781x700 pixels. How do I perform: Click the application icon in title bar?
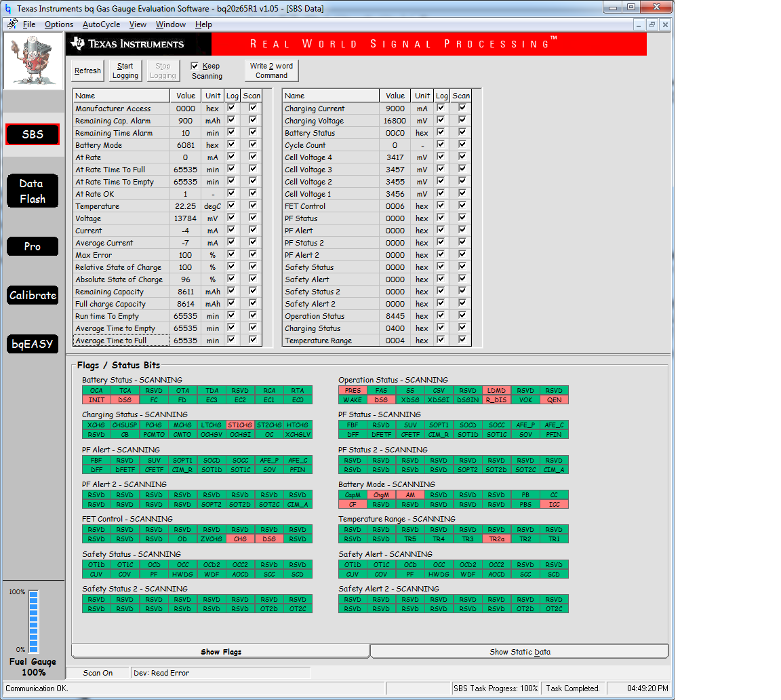coord(8,8)
